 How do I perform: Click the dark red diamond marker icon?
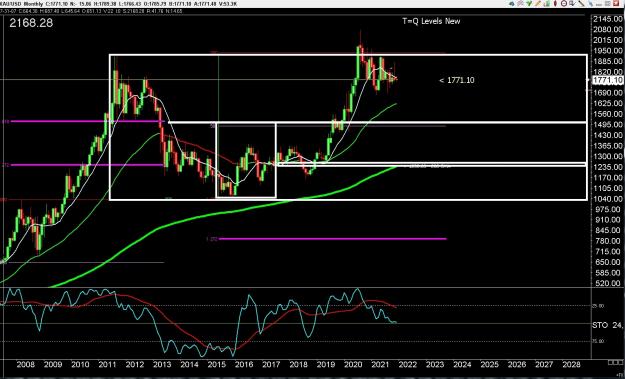555,4
